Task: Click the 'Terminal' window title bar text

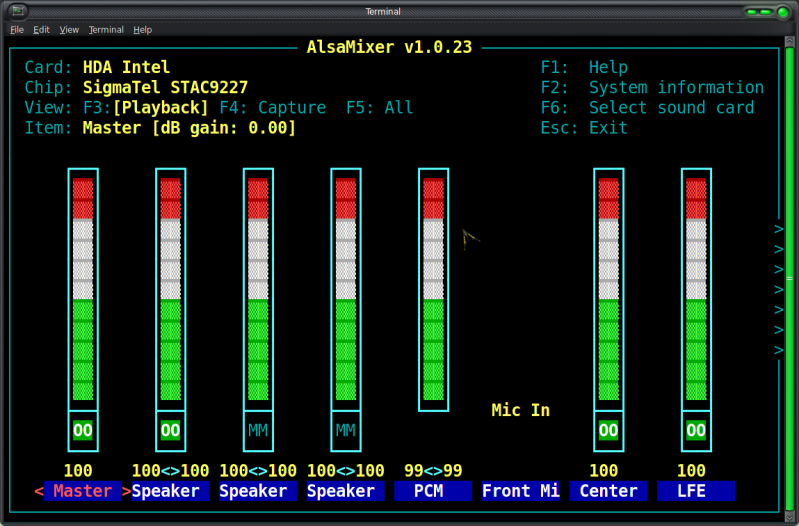Action: [383, 11]
